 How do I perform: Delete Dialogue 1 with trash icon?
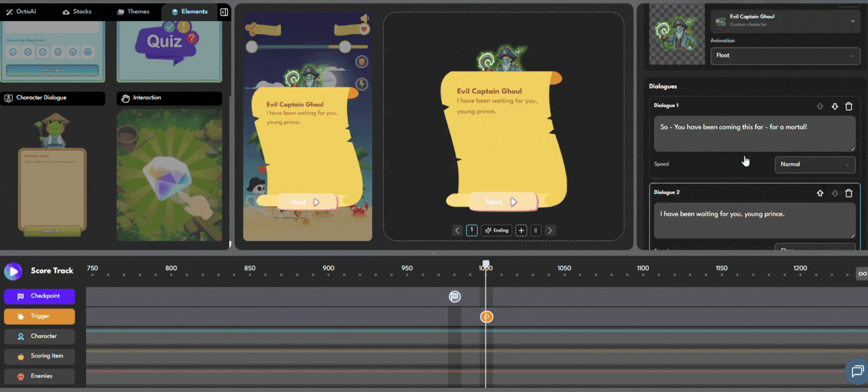[x=849, y=106]
